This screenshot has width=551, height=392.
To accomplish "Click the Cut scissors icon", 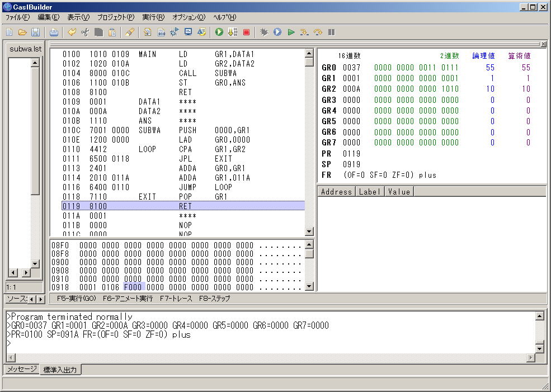I will [x=85, y=32].
